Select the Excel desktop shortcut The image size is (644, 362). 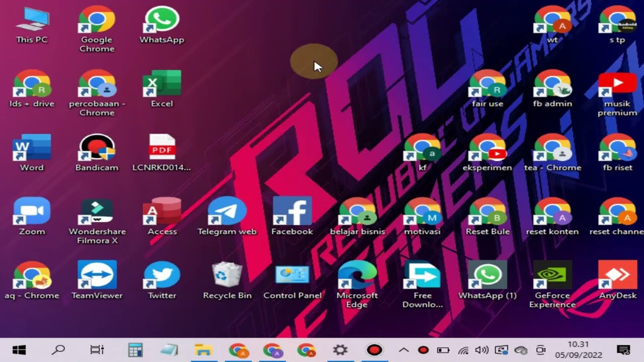coord(162,89)
